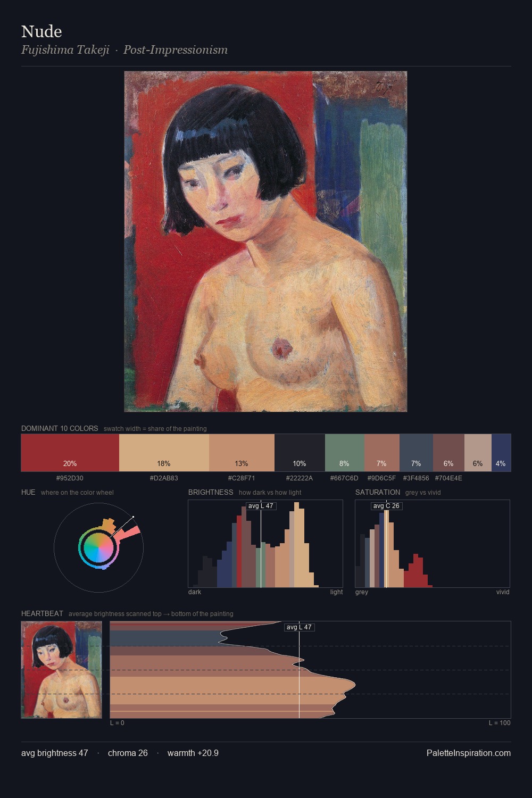The height and width of the screenshot is (798, 532).
Task: Click the 'grey' axis label
Action: click(x=362, y=592)
